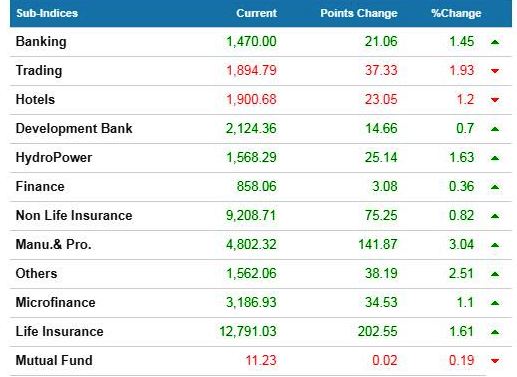Click the Current column header
The image size is (517, 377).
pyautogui.click(x=256, y=13)
